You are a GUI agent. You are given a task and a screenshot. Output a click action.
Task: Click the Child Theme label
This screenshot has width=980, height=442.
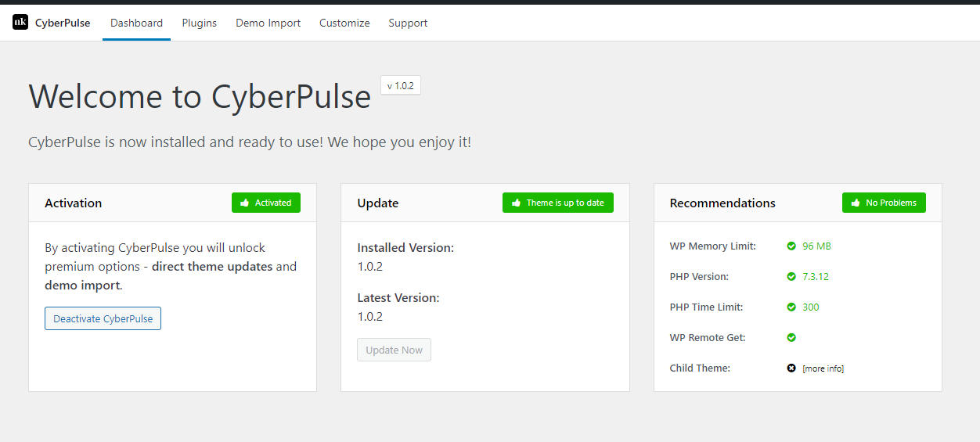click(700, 368)
